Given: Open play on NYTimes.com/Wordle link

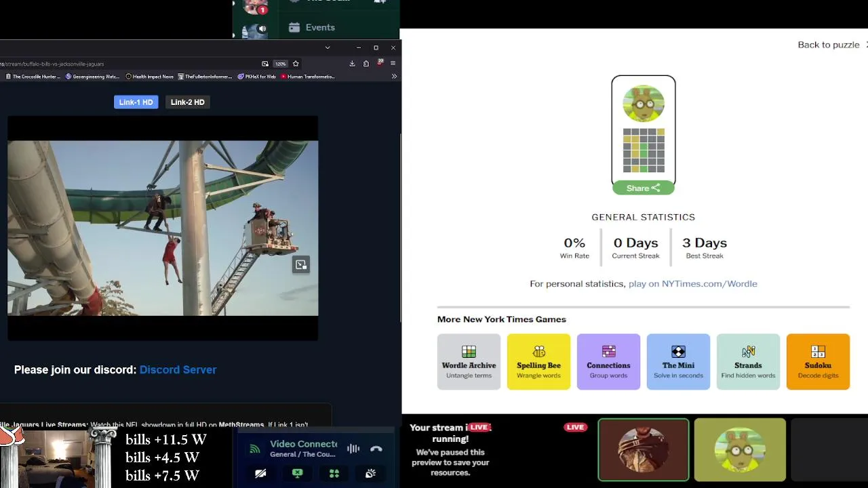Looking at the screenshot, I should tap(693, 283).
